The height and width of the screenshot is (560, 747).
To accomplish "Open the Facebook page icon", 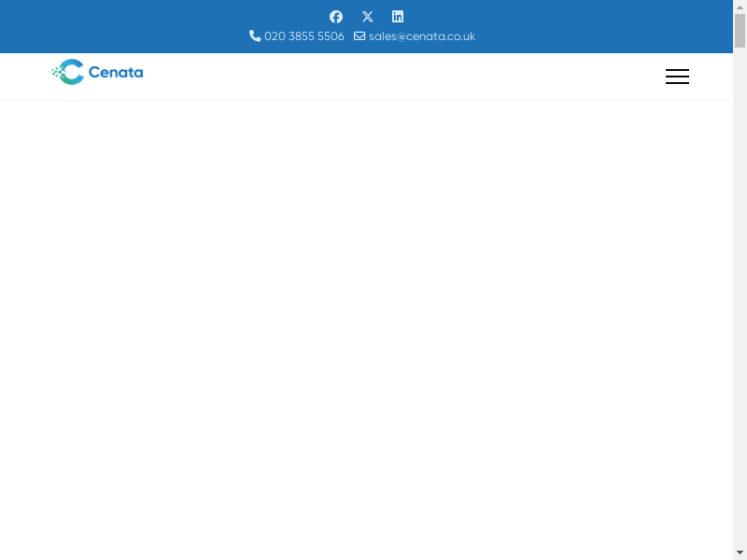I will click(336, 17).
